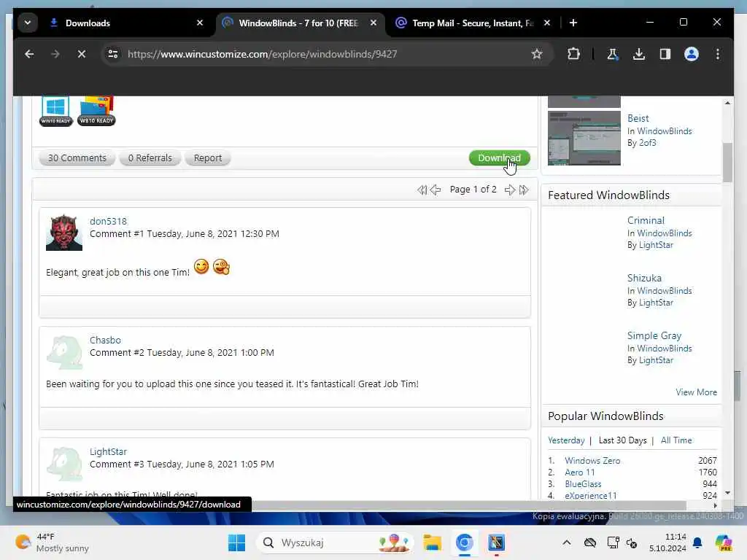Image resolution: width=747 pixels, height=560 pixels.
Task: Open Aero 11 in popular list
Action: tap(580, 472)
